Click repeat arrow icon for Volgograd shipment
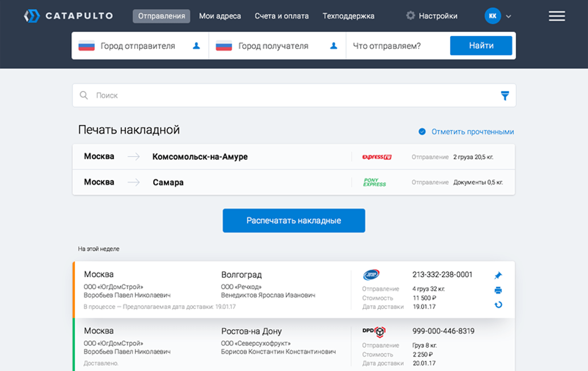 pyautogui.click(x=498, y=305)
